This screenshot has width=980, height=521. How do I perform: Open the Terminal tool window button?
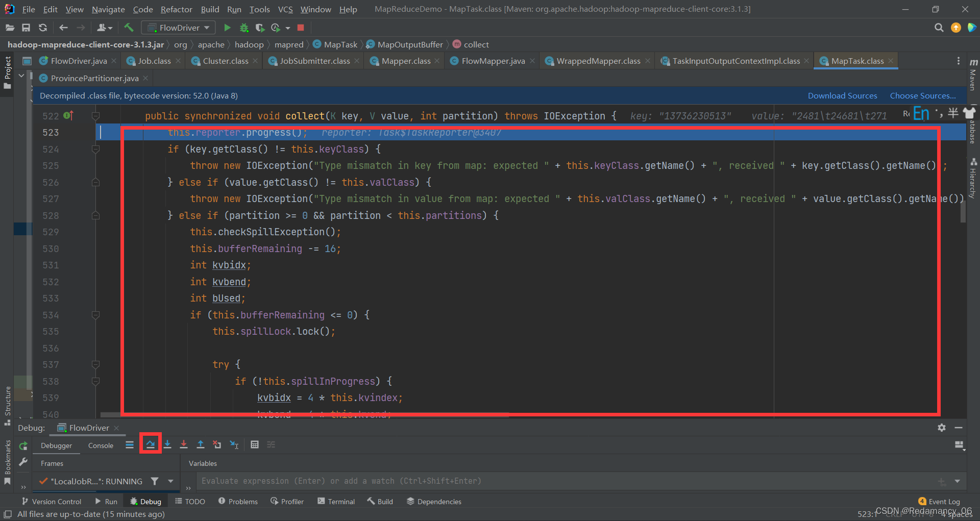click(x=336, y=502)
